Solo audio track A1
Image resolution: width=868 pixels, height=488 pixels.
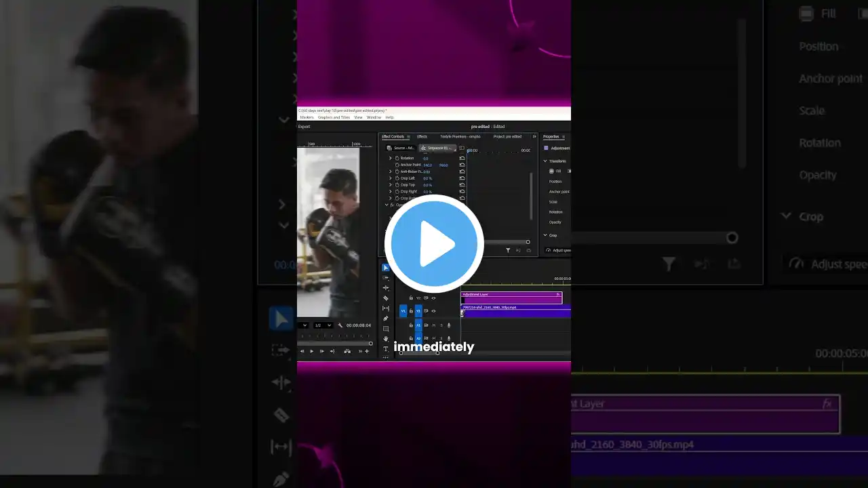tap(441, 325)
